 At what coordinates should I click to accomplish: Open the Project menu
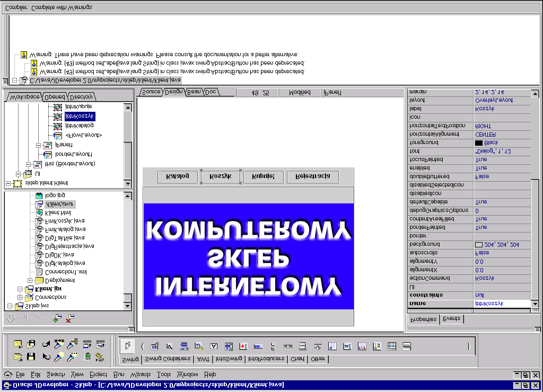[99, 375]
